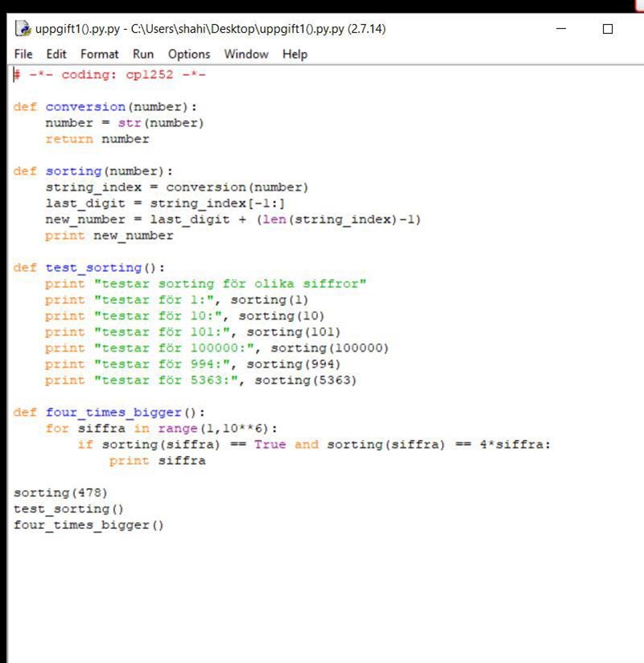Viewport: 644px width, 663px height.
Task: Place cursor on the test_sorting() call line
Action: pos(56,509)
